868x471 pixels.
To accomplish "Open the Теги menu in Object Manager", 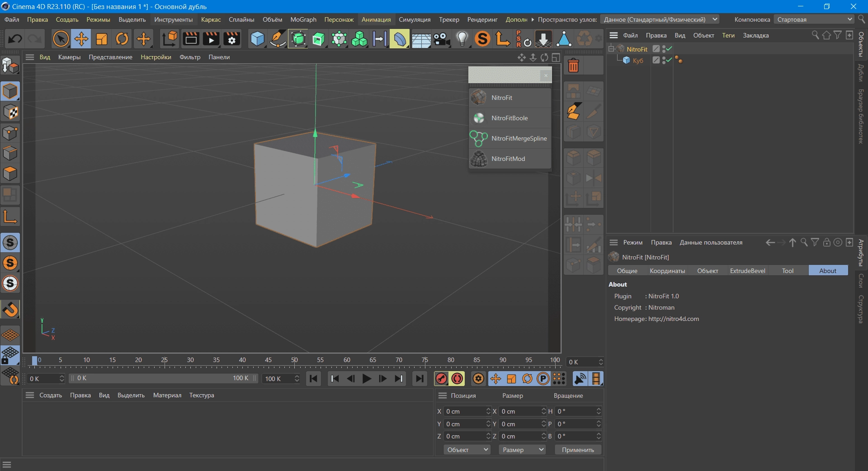I will pyautogui.click(x=728, y=35).
